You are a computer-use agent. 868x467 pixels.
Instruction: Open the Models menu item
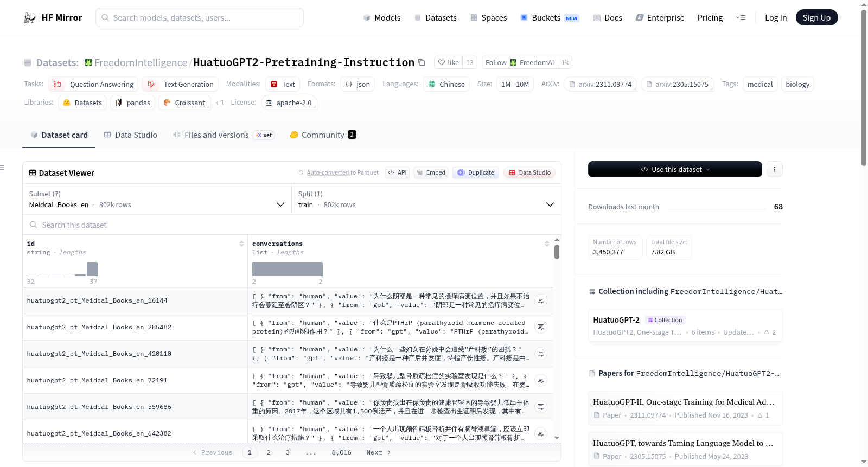(382, 18)
